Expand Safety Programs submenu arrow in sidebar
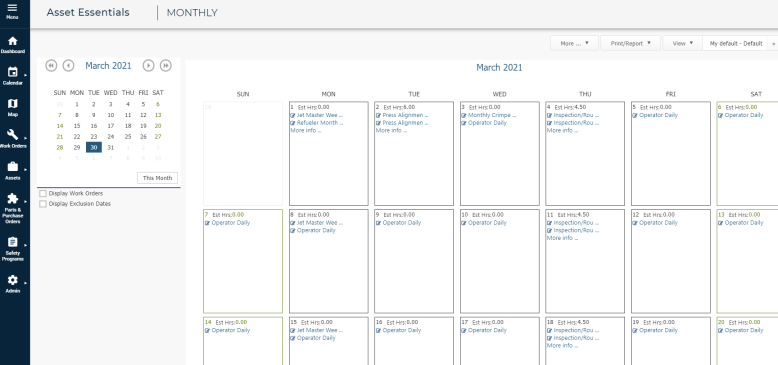 [x=25, y=244]
